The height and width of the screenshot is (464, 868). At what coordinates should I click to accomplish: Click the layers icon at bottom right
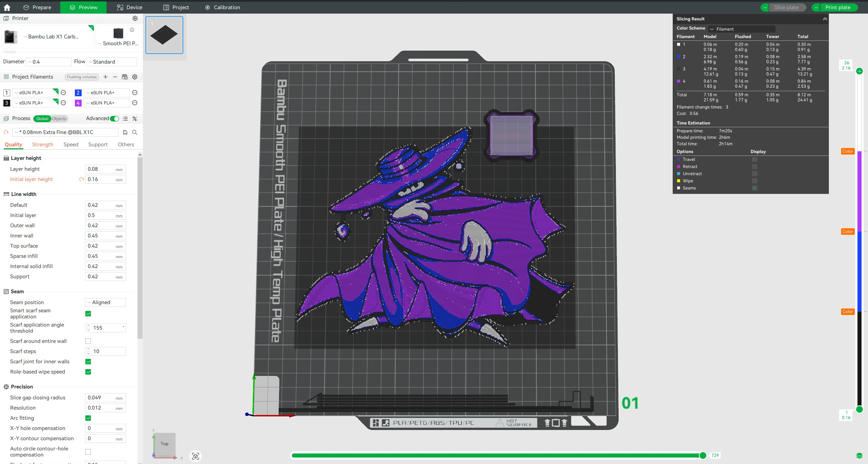pos(859,455)
